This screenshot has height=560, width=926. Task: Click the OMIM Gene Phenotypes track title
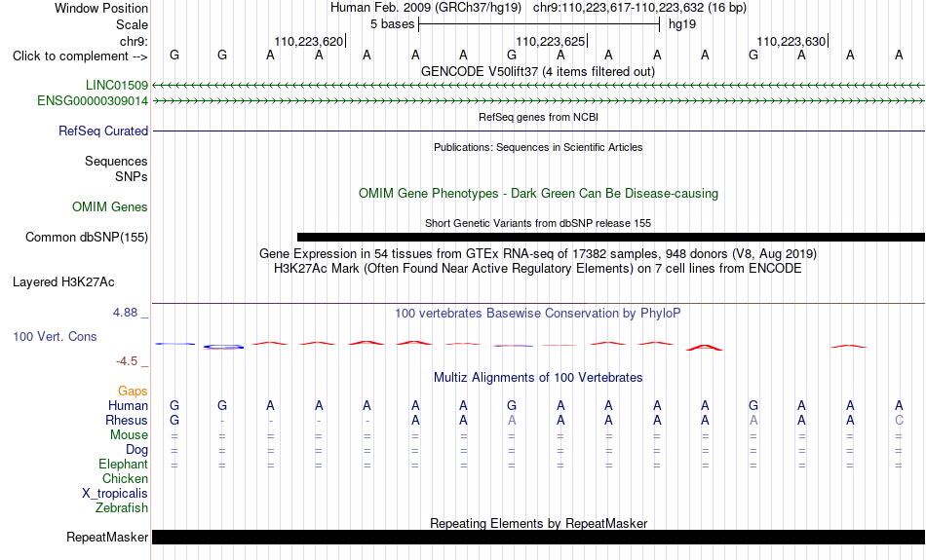click(x=539, y=194)
